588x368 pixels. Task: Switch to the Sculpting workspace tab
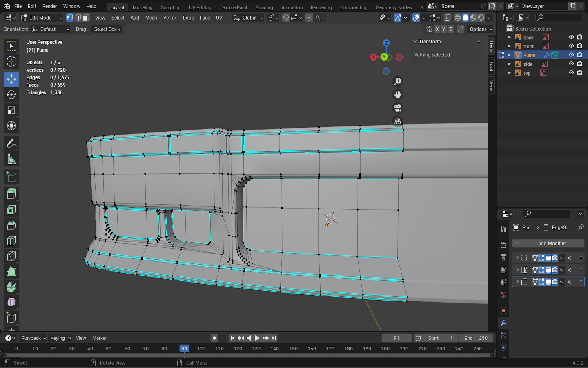(170, 7)
